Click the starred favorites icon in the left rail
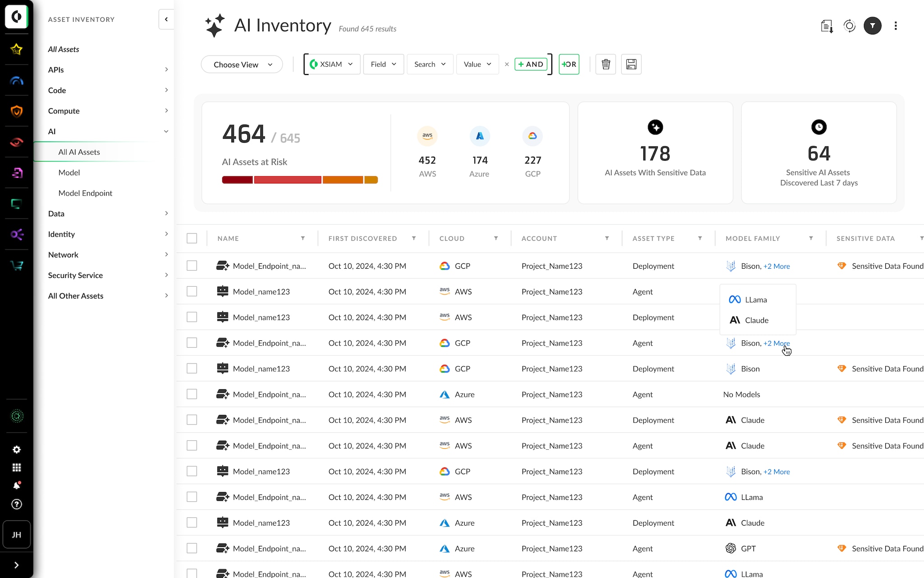The image size is (924, 578). pos(17,50)
